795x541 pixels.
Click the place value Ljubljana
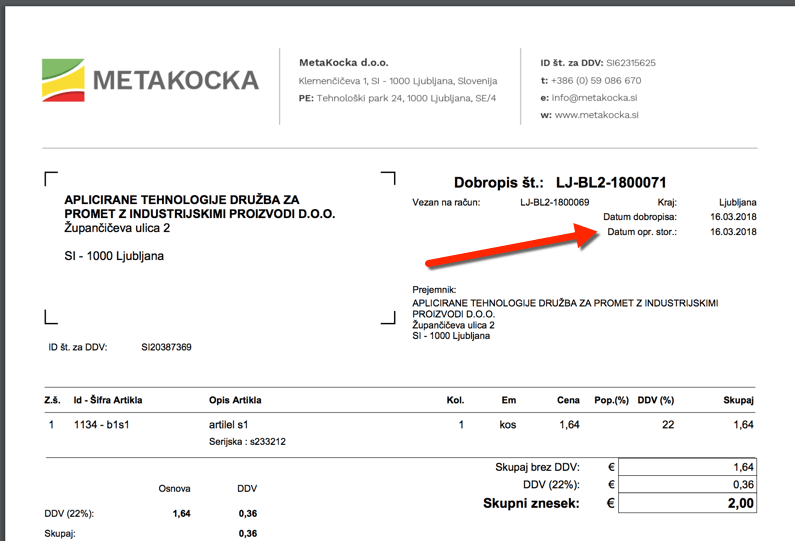tap(737, 202)
